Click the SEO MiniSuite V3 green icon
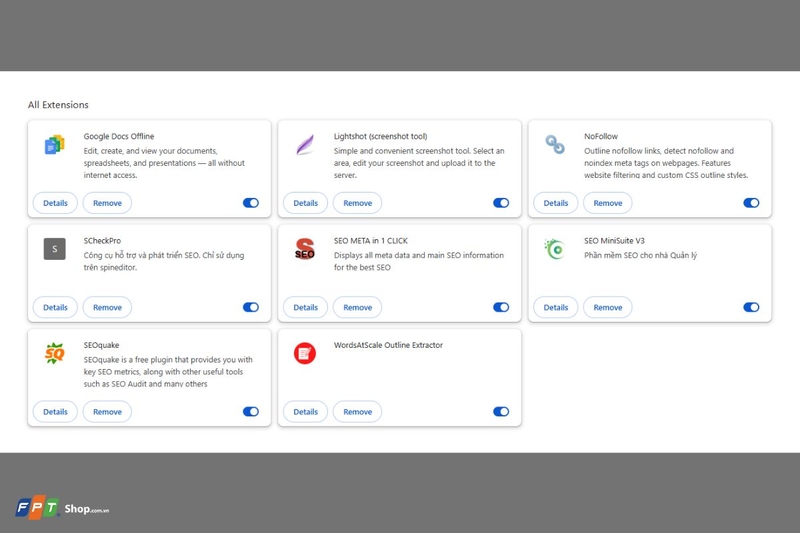This screenshot has height=533, width=800. 555,249
